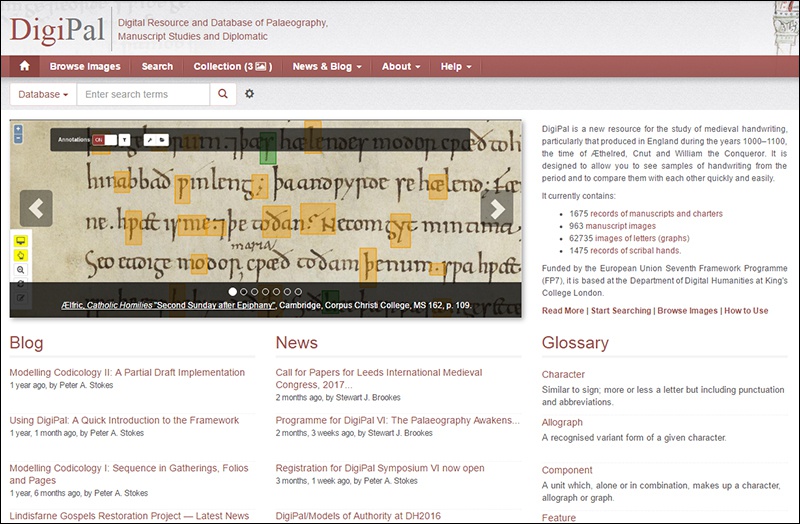Open Using DigiPal Quick Introduction post
Viewport: 800px width, 524px height.
[124, 420]
